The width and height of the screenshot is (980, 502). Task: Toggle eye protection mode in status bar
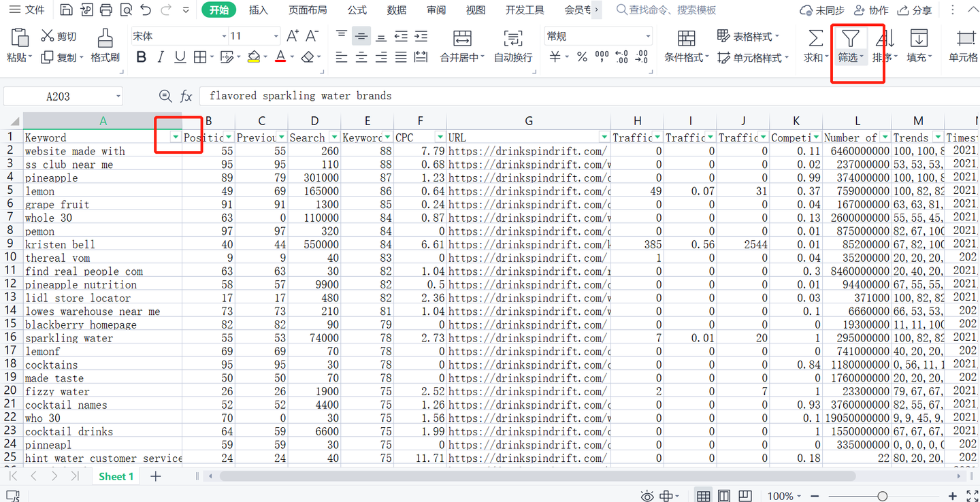coord(647,496)
